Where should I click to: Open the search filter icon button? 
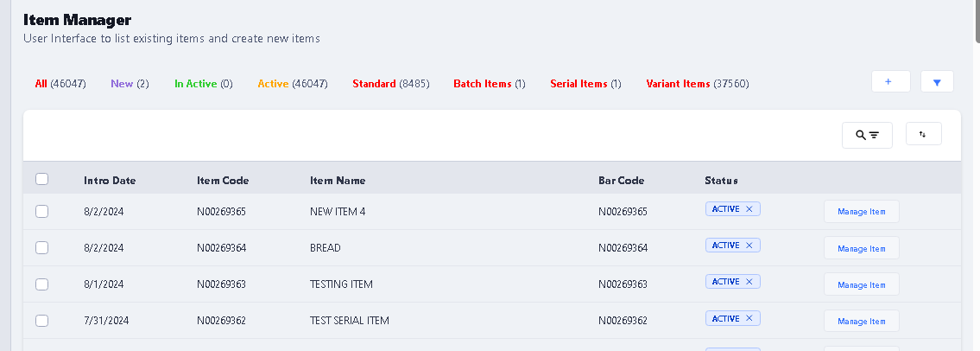click(x=867, y=135)
